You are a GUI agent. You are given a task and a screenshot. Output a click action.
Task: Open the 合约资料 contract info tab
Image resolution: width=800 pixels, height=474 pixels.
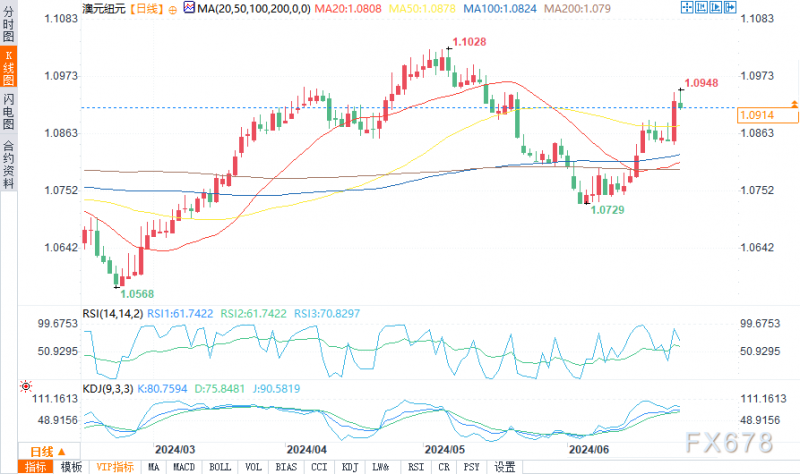click(8, 163)
